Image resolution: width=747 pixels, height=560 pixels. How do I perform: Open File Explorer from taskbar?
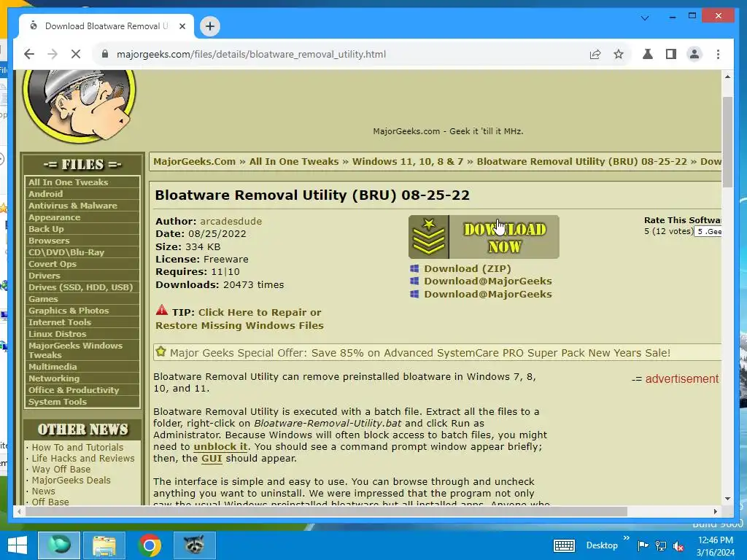pos(104,545)
